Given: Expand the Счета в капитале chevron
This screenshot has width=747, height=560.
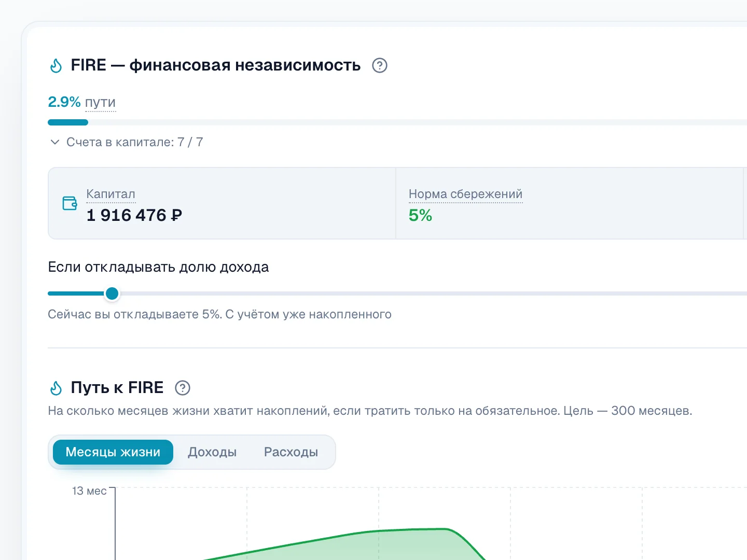Looking at the screenshot, I should point(54,142).
